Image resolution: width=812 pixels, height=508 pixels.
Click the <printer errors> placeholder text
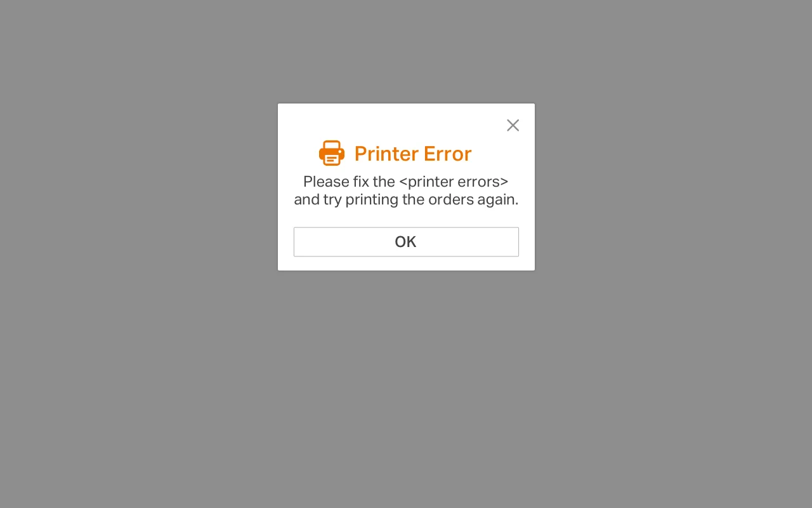click(454, 182)
